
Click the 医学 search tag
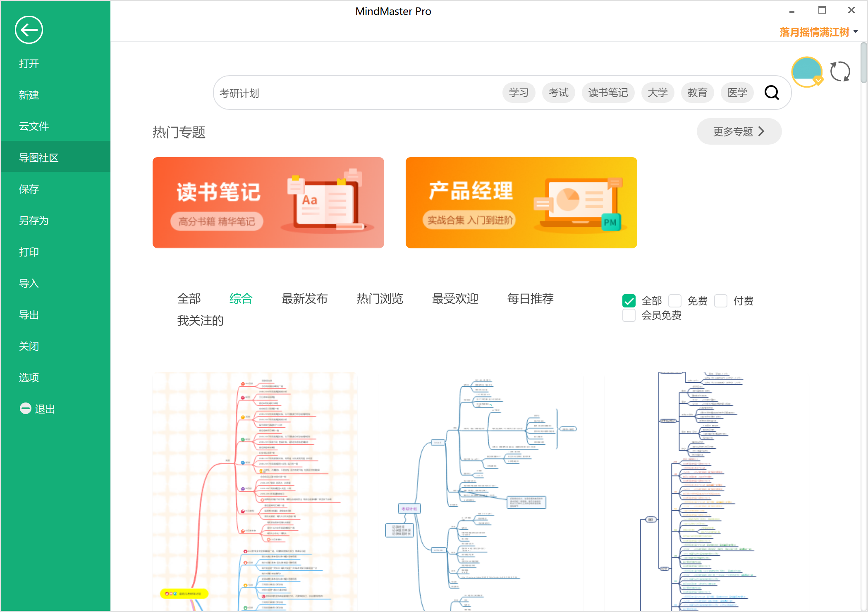(x=737, y=93)
